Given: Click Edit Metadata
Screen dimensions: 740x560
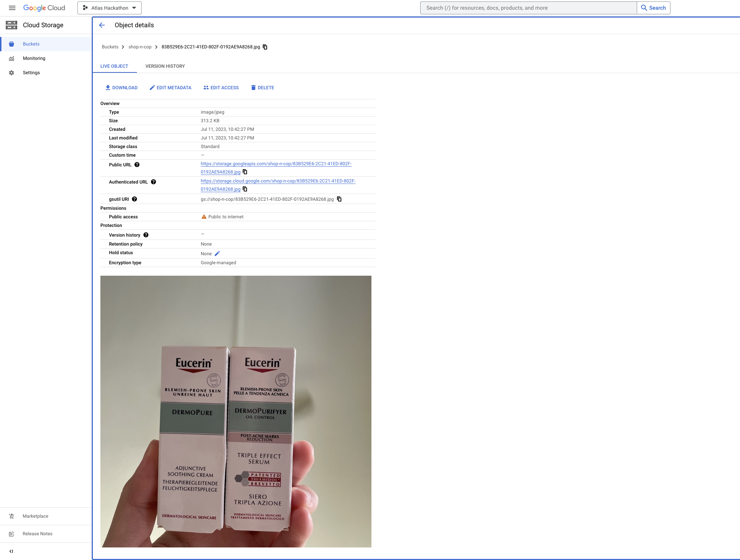Looking at the screenshot, I should coord(170,88).
